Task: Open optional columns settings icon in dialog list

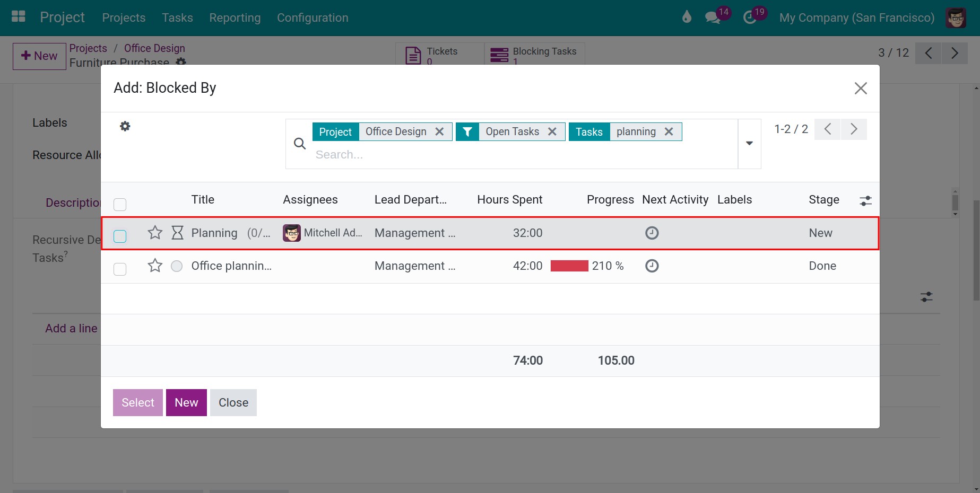Action: (x=865, y=200)
